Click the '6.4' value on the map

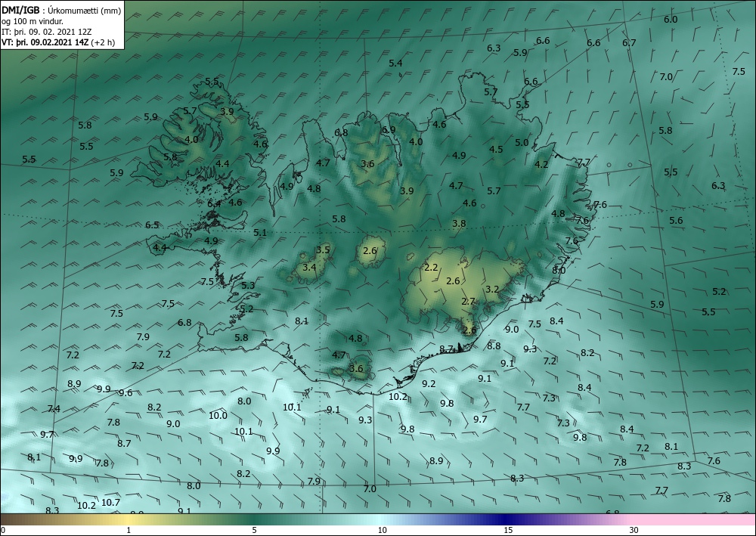point(214,204)
